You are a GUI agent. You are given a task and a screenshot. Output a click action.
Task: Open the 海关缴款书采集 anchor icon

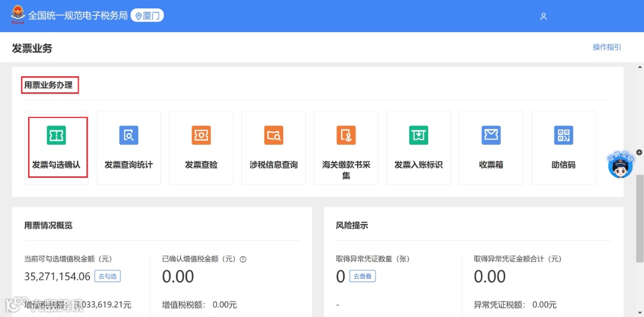pyautogui.click(x=346, y=135)
